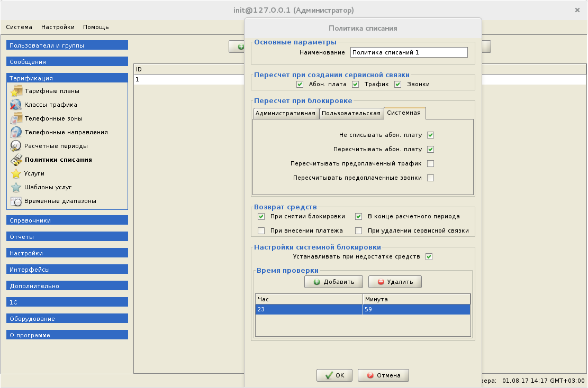Uncheck Пересчитывать абон. плату
The width and height of the screenshot is (588, 388).
pyautogui.click(x=430, y=150)
